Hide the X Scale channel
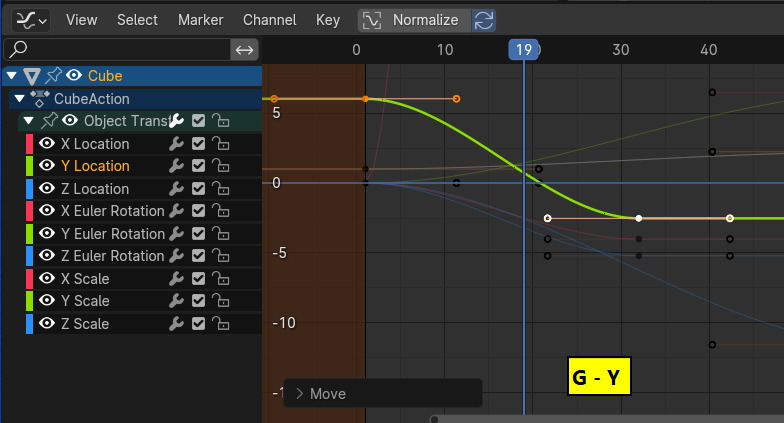 [x=47, y=278]
